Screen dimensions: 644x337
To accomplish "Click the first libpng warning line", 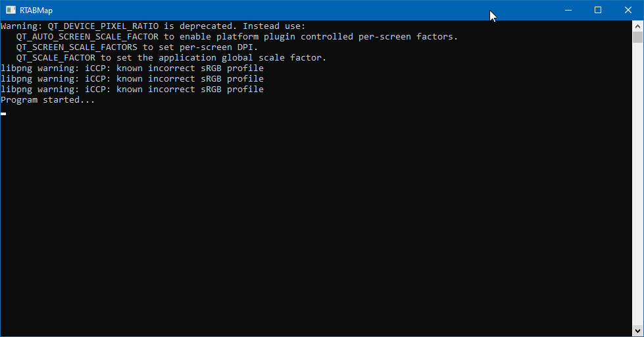I will click(132, 68).
